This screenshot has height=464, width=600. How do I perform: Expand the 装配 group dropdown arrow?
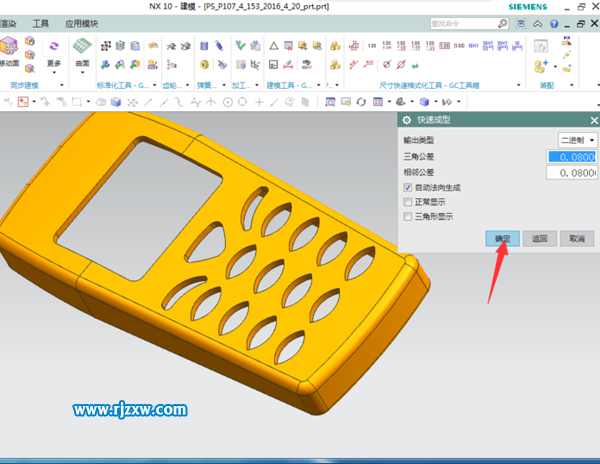point(572,85)
